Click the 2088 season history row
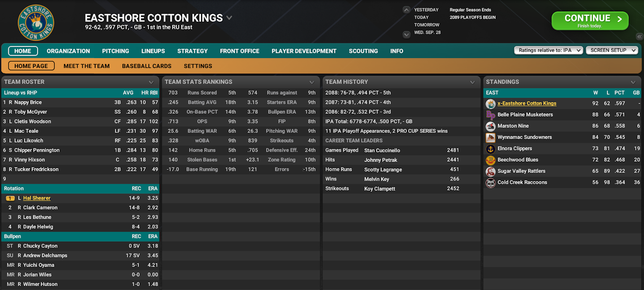Screen dimensions: 644x290 point(401,93)
